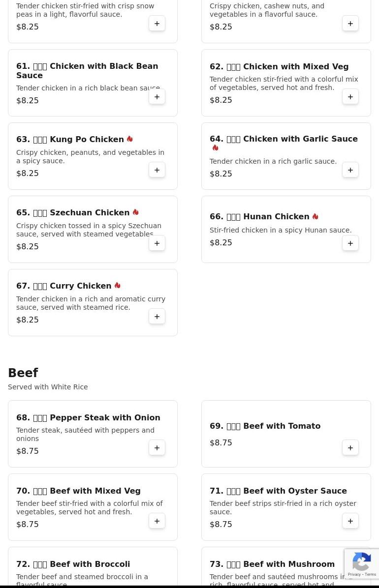Add Hunan Chicken to the order
The width and height of the screenshot is (379, 588).
pos(350,243)
